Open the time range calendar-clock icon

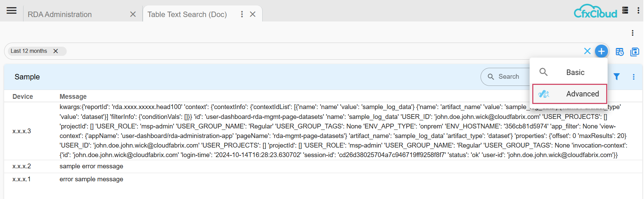click(619, 52)
